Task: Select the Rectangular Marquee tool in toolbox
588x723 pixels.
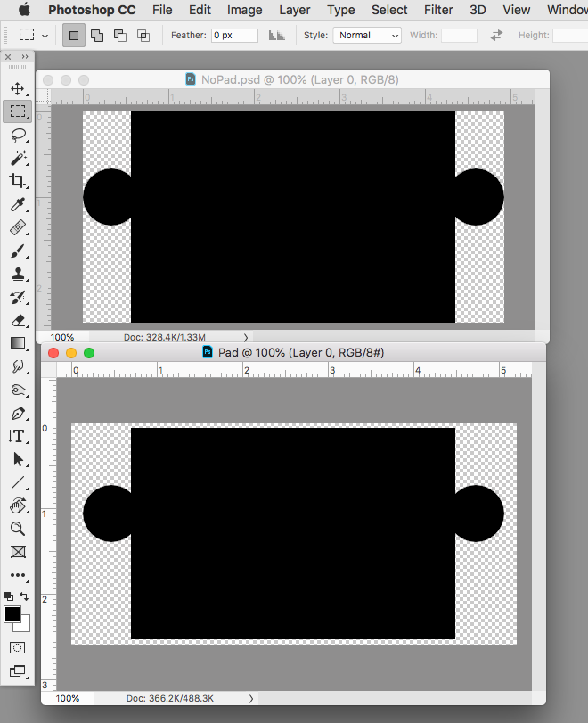Action: tap(18, 111)
